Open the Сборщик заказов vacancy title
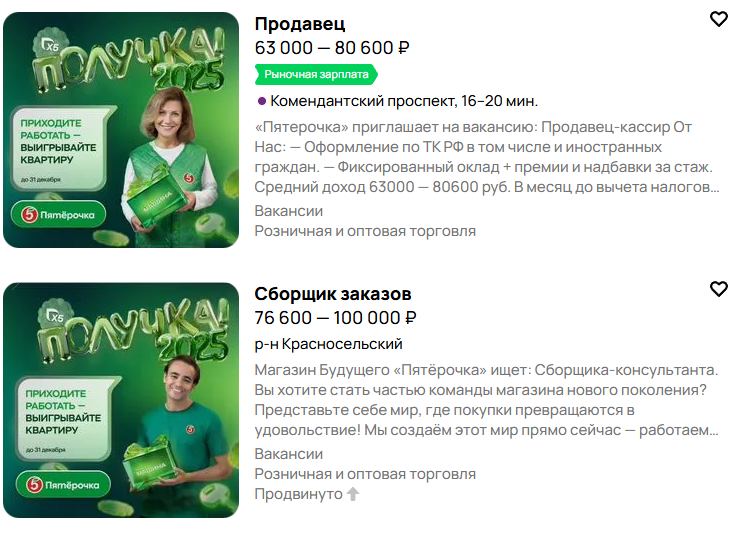The width and height of the screenshot is (743, 538). tap(333, 294)
